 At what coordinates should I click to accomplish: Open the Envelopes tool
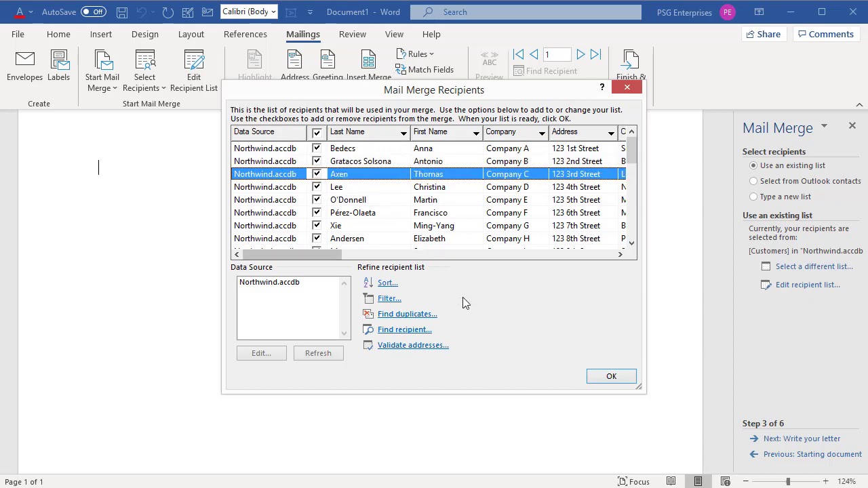tap(24, 66)
